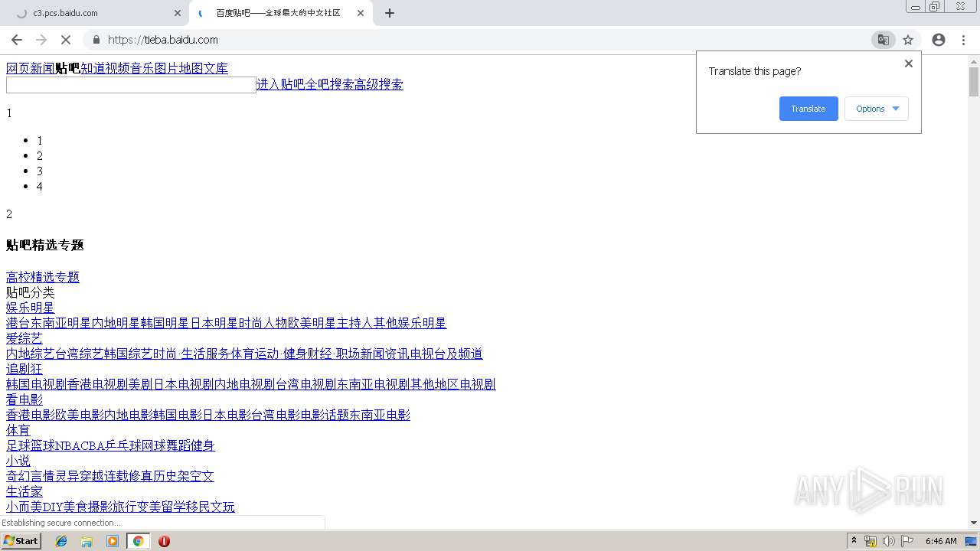Open the 视频 link
The width and height of the screenshot is (980, 551).
[x=118, y=68]
